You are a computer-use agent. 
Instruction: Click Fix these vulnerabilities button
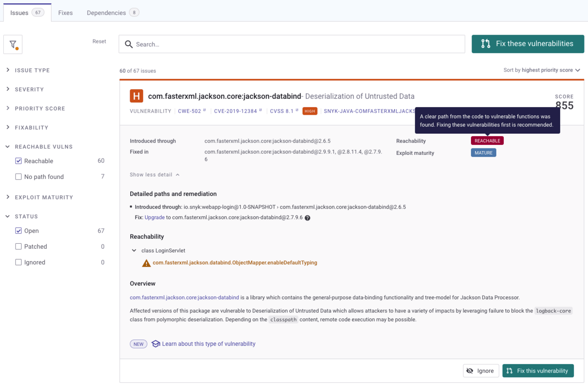528,44
